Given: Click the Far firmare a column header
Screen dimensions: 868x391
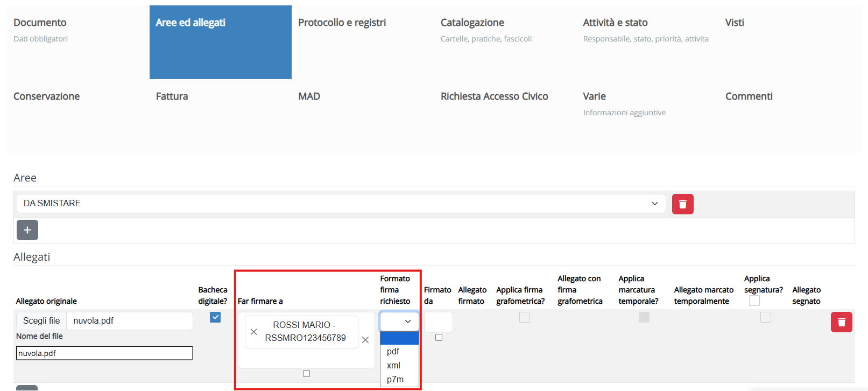Looking at the screenshot, I should [260, 301].
